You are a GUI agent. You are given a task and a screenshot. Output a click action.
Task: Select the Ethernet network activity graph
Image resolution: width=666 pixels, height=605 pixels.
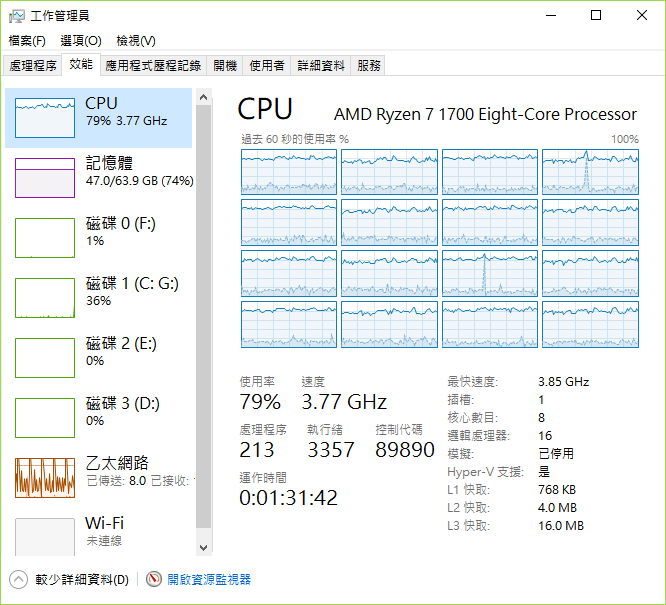point(45,478)
